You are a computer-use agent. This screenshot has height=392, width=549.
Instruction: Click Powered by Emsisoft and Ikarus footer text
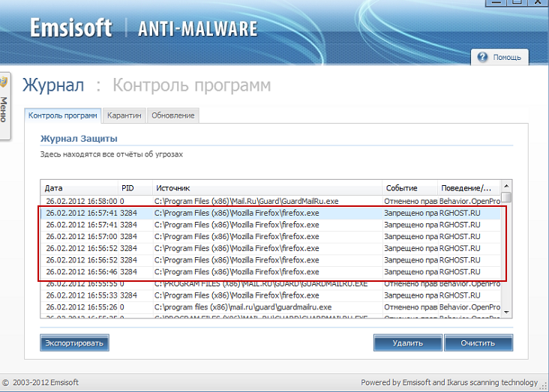[449, 382]
